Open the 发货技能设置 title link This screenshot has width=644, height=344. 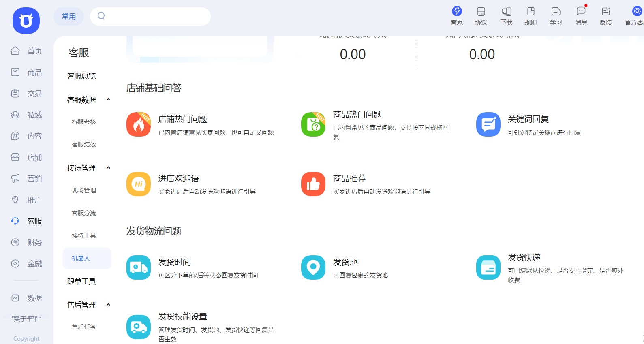click(x=183, y=317)
